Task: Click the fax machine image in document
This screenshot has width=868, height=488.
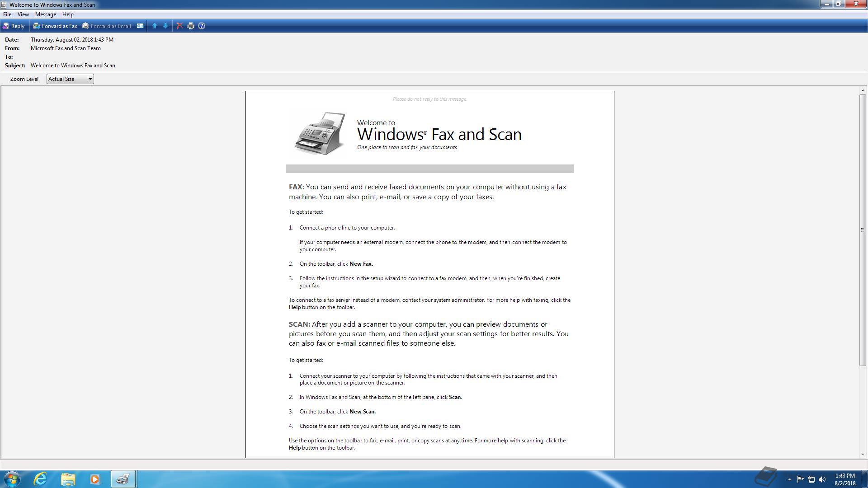Action: point(320,134)
